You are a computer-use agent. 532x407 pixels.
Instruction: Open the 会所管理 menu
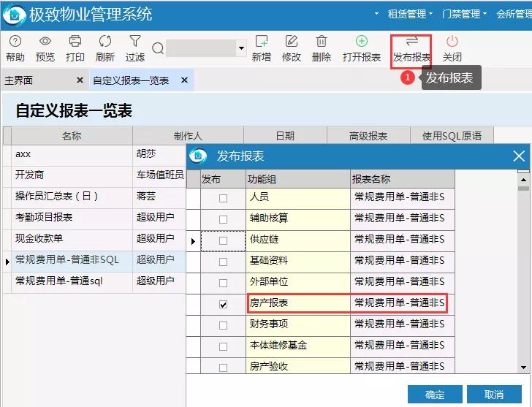514,14
